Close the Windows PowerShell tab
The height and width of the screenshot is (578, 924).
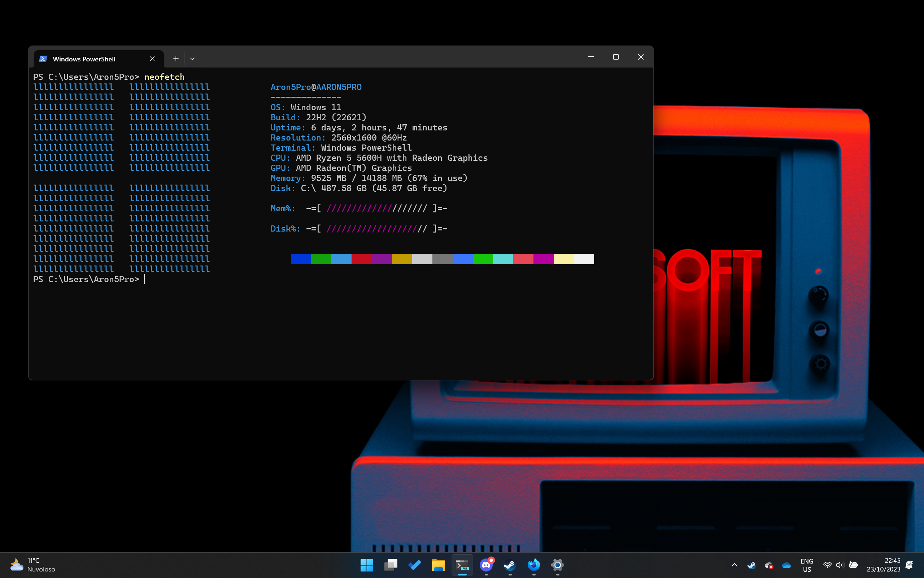click(152, 59)
